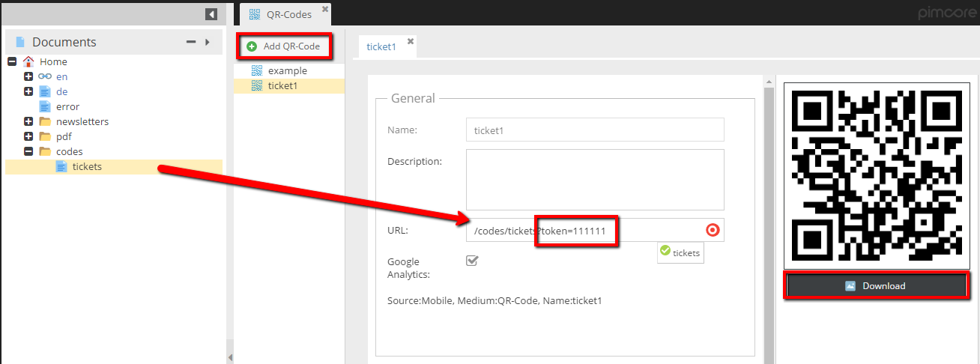
Task: Click the Add QR-Code button
Action: click(x=284, y=46)
